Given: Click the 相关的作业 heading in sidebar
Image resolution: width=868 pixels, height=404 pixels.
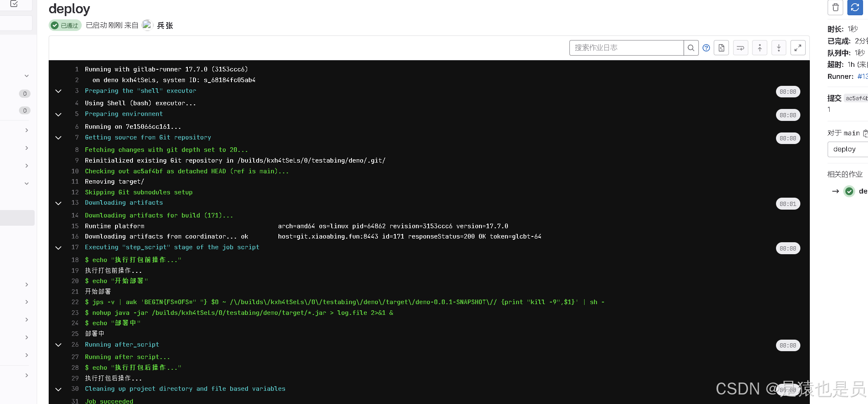Looking at the screenshot, I should tap(845, 174).
